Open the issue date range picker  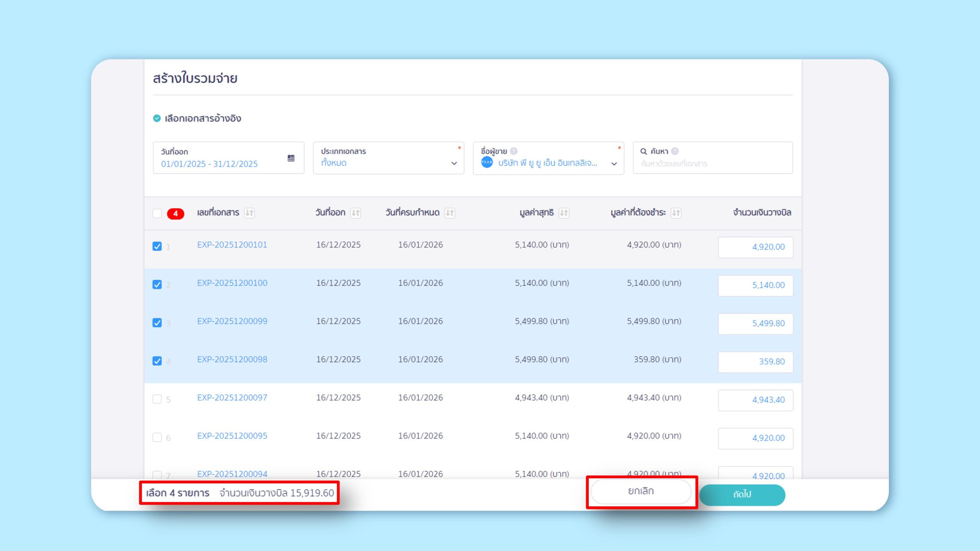click(x=209, y=164)
